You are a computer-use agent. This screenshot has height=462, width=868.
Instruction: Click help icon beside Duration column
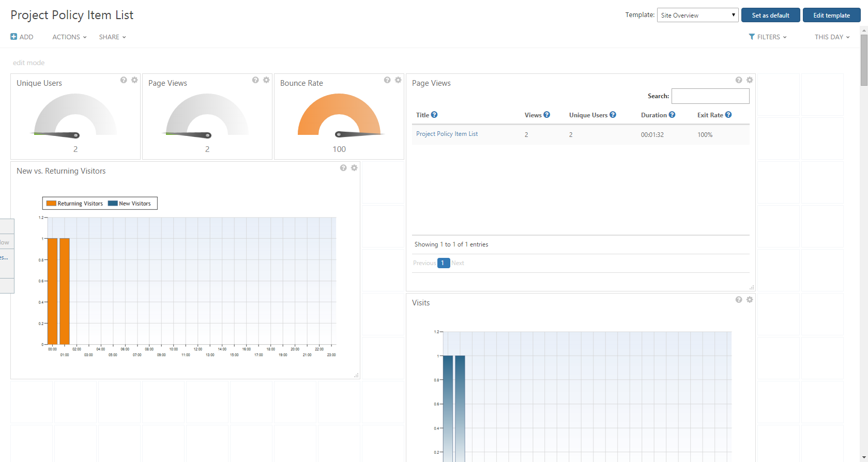(672, 115)
